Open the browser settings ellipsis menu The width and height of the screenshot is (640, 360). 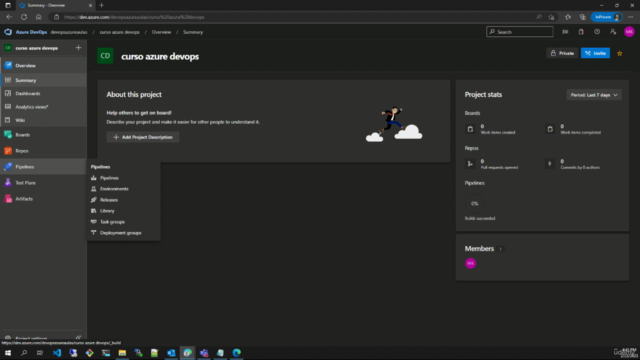point(631,17)
